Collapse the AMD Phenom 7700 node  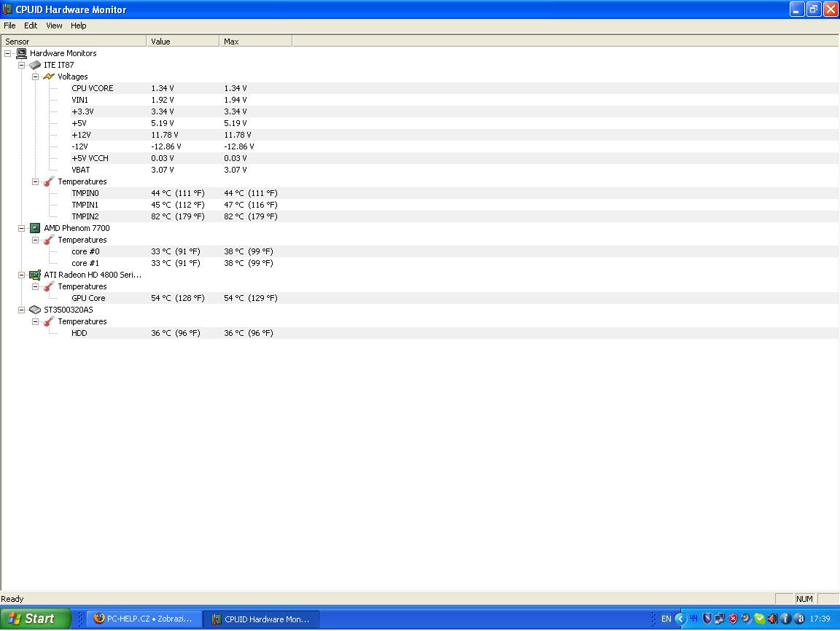point(21,229)
